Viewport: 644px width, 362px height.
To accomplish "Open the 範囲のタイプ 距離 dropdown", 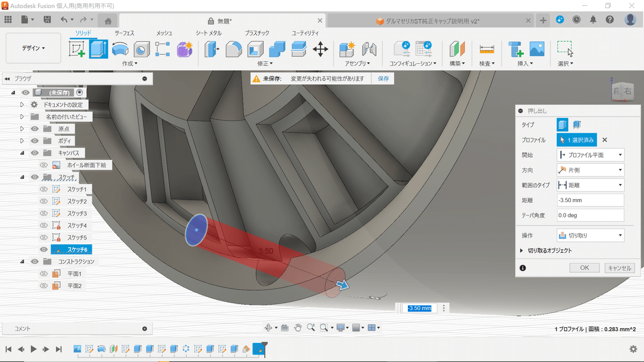I will point(590,185).
